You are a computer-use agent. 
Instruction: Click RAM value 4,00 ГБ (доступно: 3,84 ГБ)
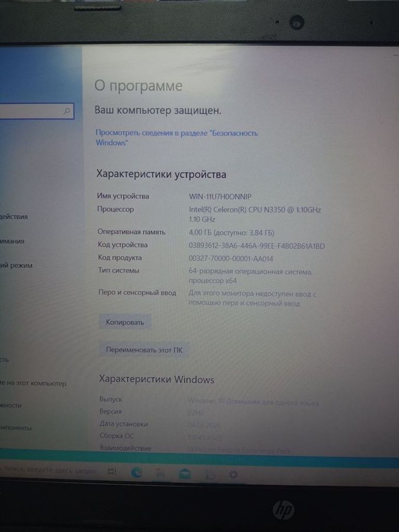231,233
